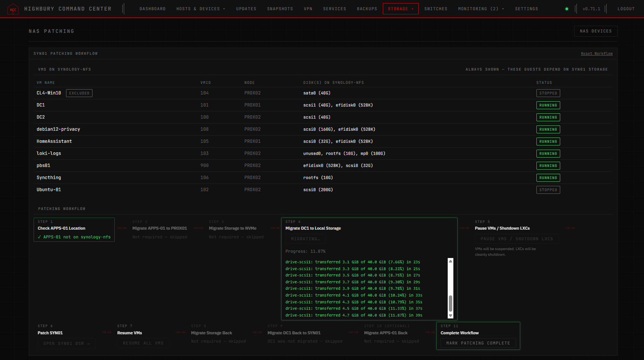644x360 pixels.
Task: Click the STATUS column header
Action: point(544,83)
